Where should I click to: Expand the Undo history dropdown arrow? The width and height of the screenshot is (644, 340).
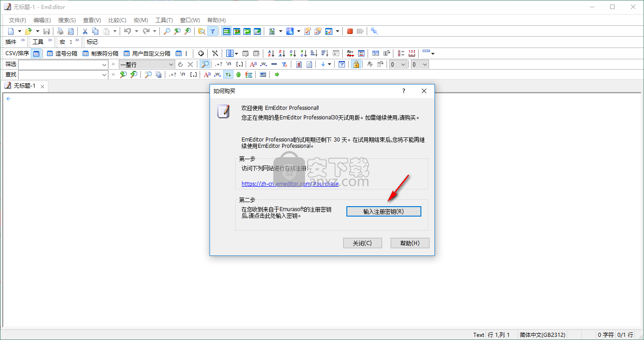coord(136,31)
